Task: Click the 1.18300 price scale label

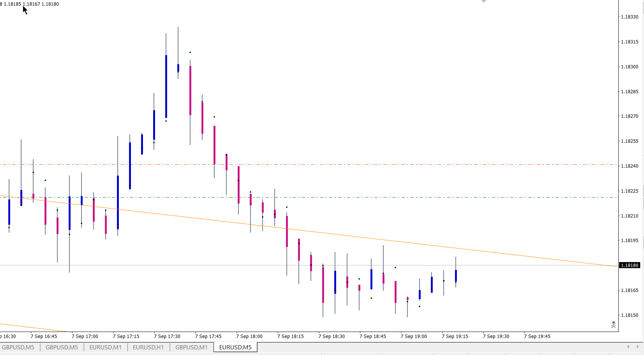Action: 630,67
